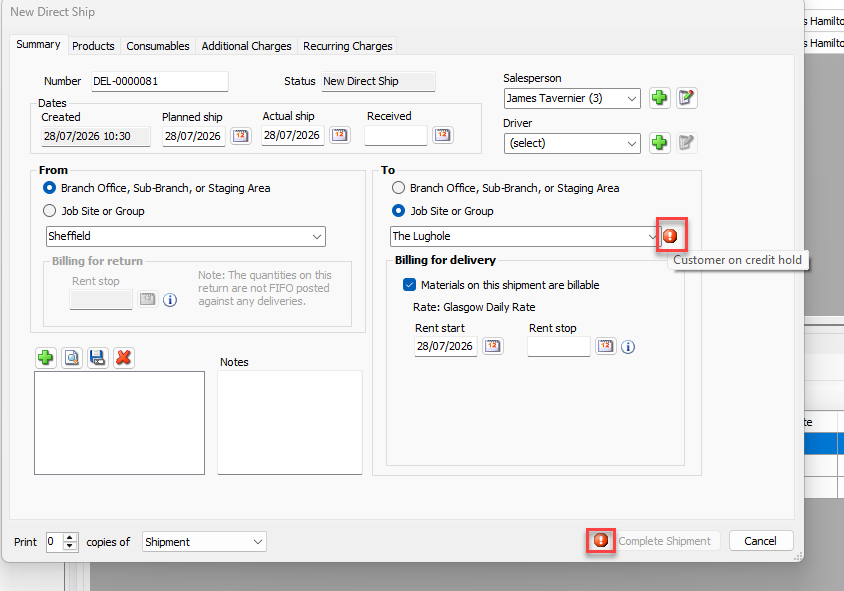Click the credit hold warning icon beside The Lughole
The image size is (844, 591).
pos(670,236)
